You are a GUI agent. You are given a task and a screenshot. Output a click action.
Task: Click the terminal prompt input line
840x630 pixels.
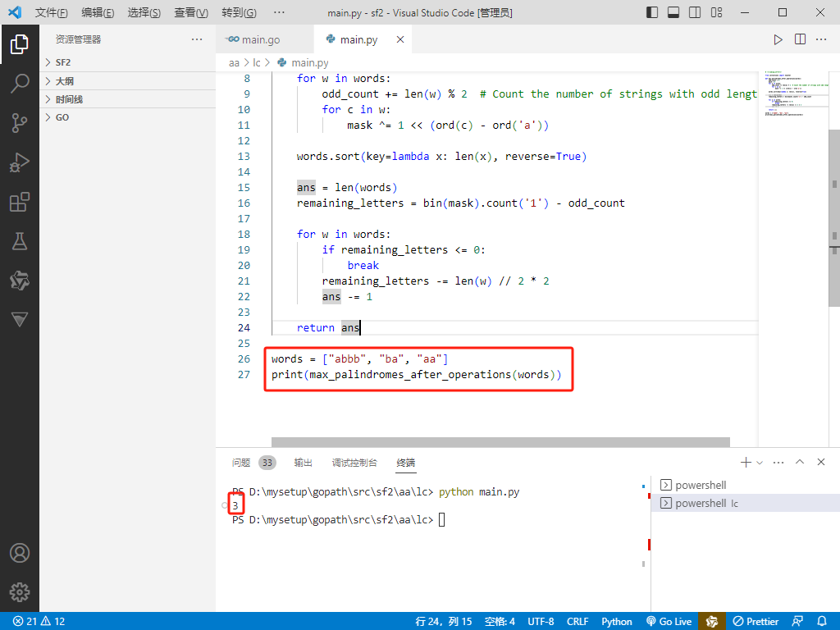tap(442, 519)
